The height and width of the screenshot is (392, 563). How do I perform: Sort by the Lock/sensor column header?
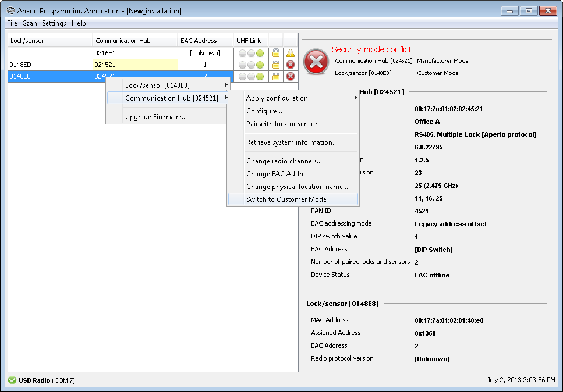pyautogui.click(x=50, y=41)
